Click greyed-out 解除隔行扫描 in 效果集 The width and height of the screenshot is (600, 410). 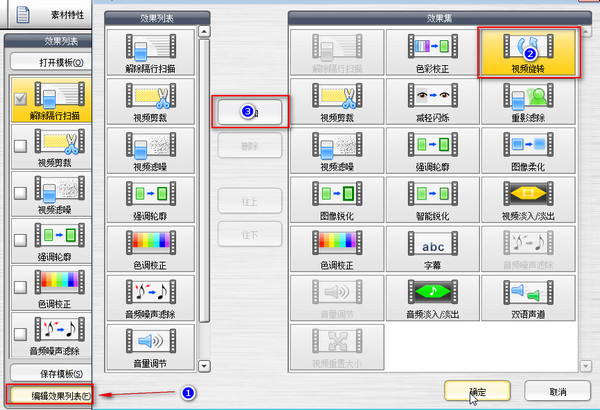pos(337,52)
